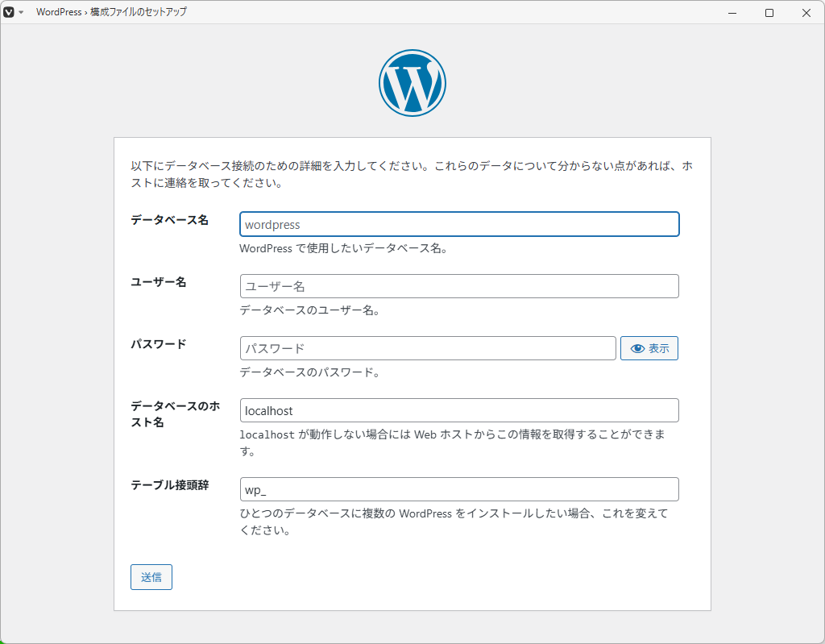The width and height of the screenshot is (825, 644).
Task: Submit the form with 送信 button
Action: pyautogui.click(x=151, y=577)
